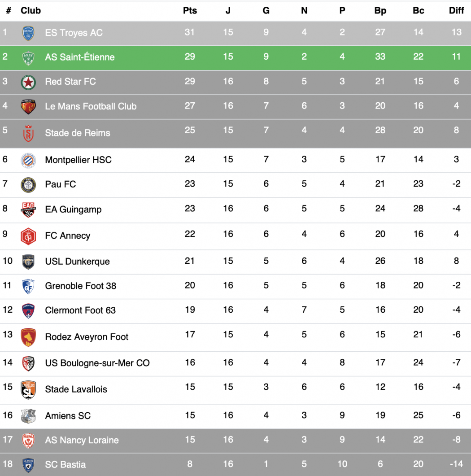
Task: Open the AS Nancy Loraine name
Action: (82, 441)
